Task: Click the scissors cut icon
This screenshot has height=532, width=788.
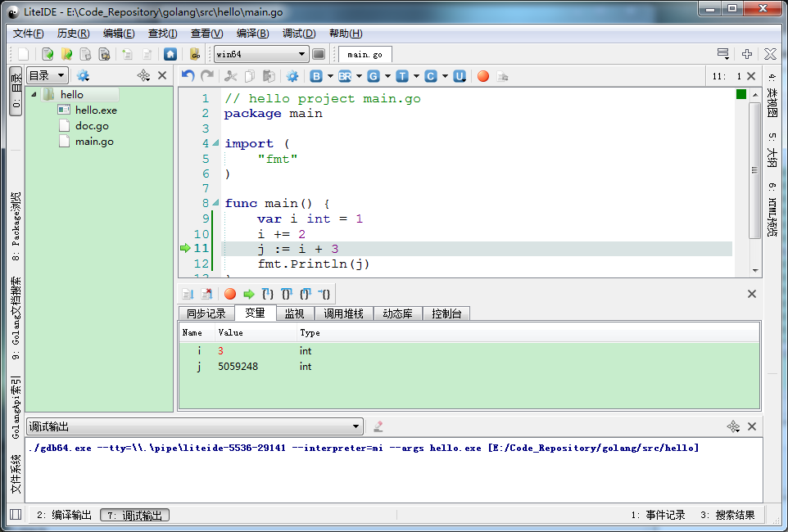Action: [x=231, y=76]
